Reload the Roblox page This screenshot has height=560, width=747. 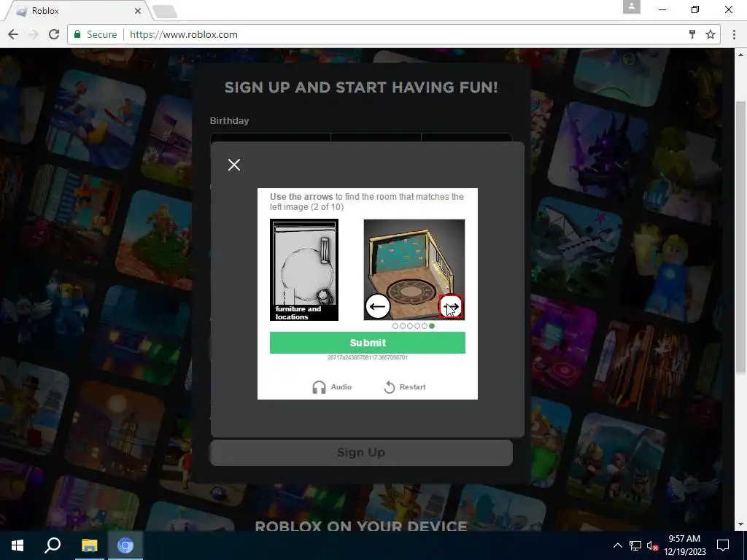pos(54,34)
